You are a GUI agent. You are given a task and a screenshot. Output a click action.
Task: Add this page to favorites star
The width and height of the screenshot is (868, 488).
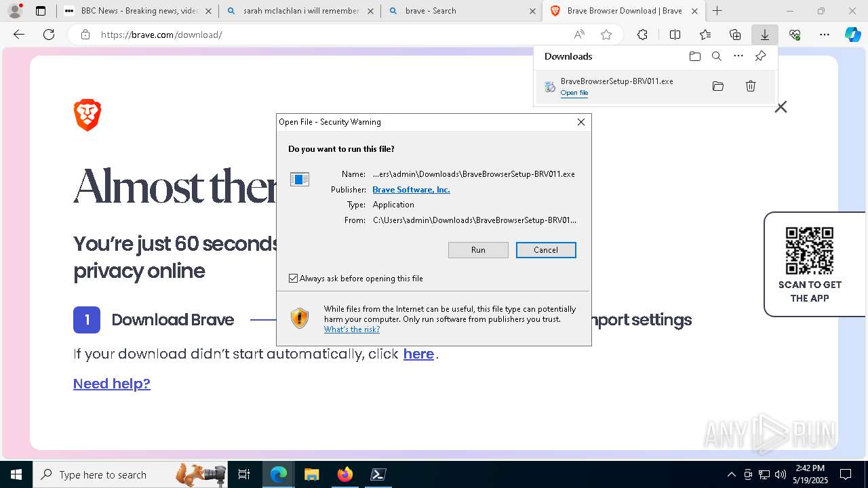coord(606,35)
